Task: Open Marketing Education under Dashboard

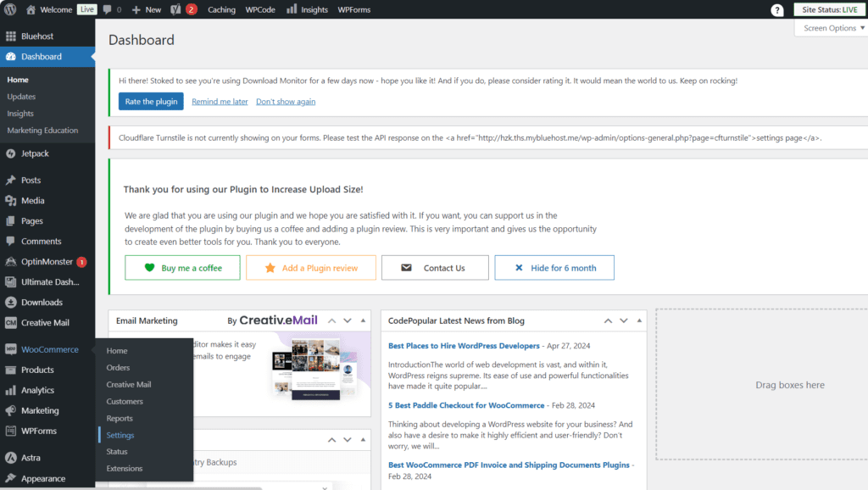Action: coord(42,130)
